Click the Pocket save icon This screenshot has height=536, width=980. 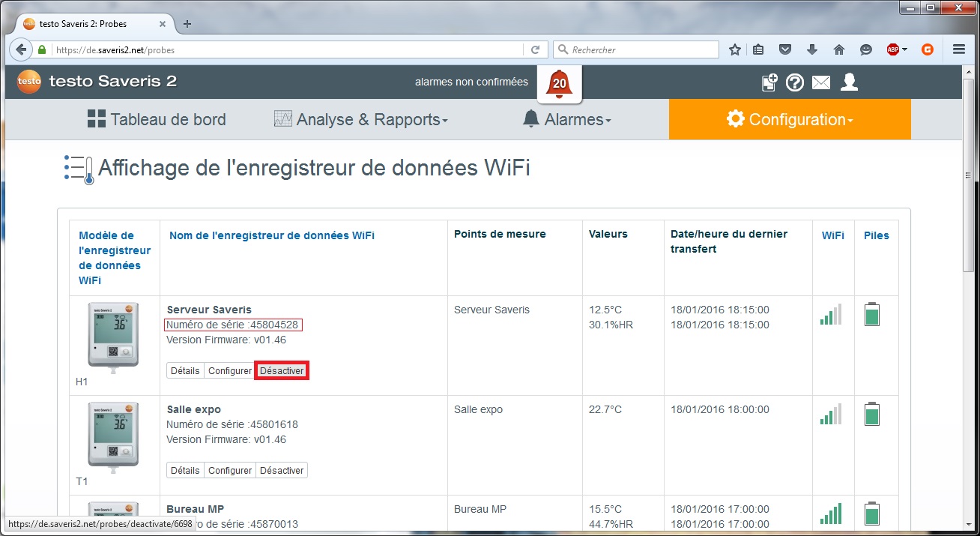click(785, 49)
